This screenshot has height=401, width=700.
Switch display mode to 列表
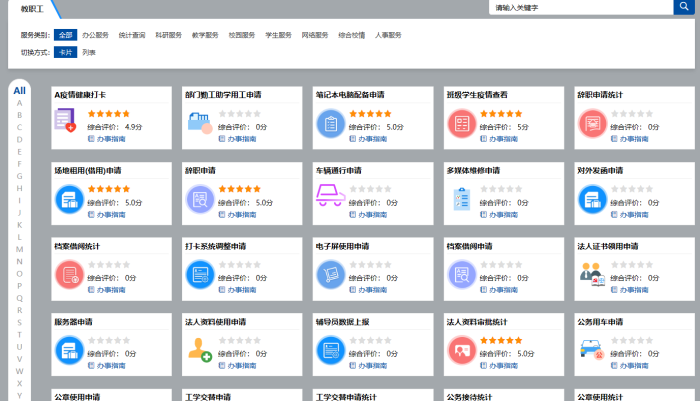point(89,52)
